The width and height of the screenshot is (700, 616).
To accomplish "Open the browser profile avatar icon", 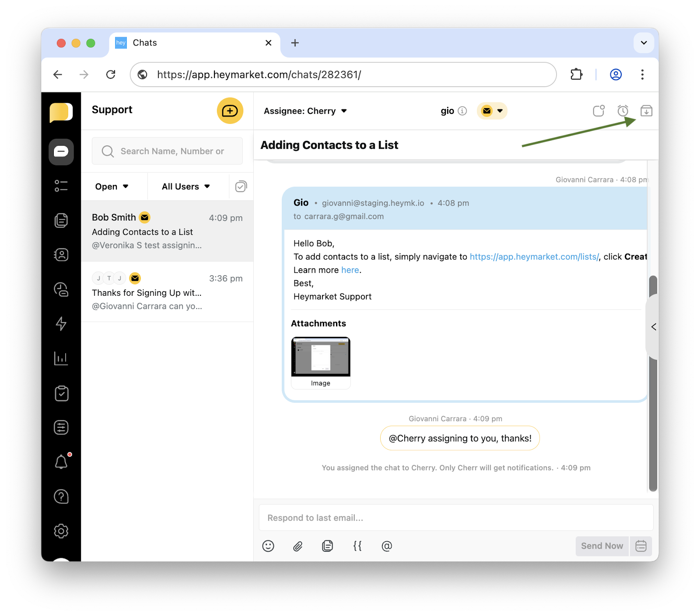I will coord(616,75).
